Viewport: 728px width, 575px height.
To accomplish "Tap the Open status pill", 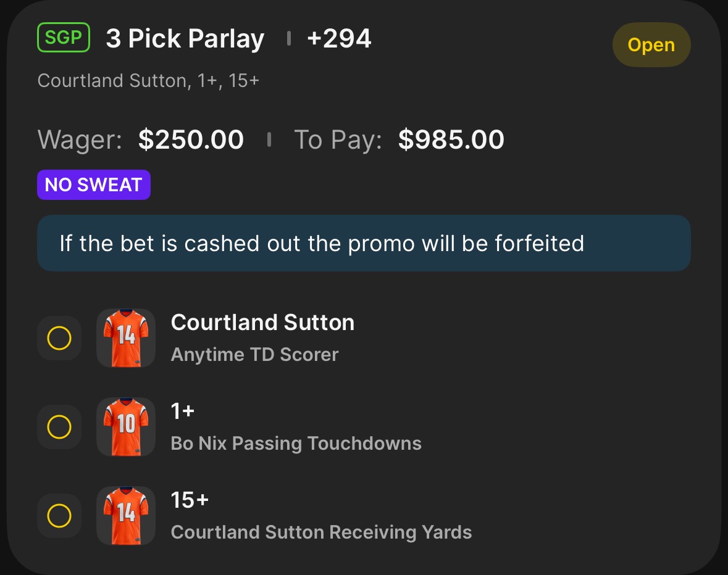I will tap(651, 45).
